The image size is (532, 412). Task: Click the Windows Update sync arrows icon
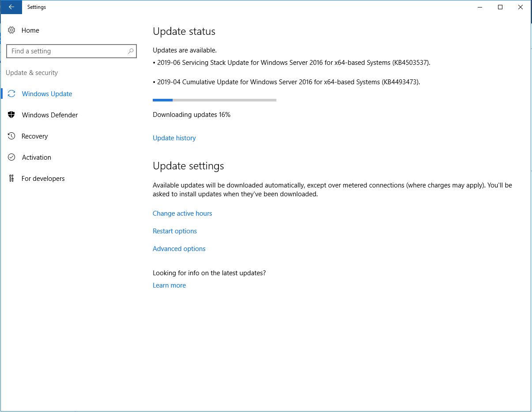point(12,94)
